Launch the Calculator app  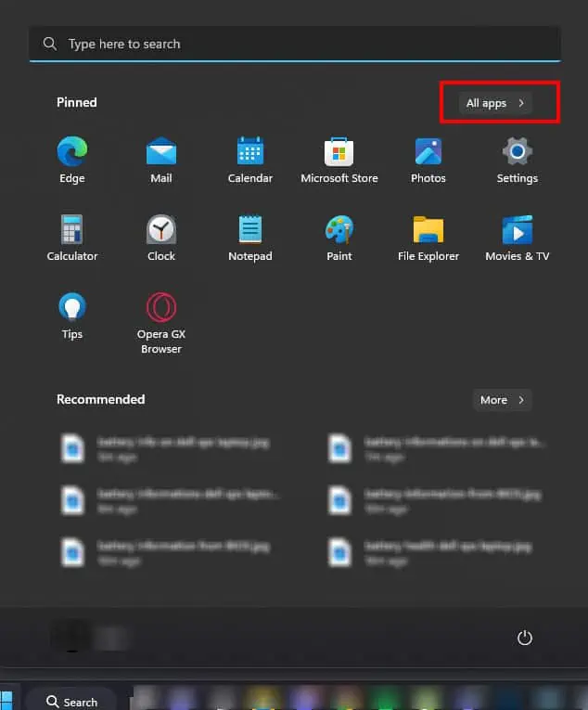[x=72, y=238]
